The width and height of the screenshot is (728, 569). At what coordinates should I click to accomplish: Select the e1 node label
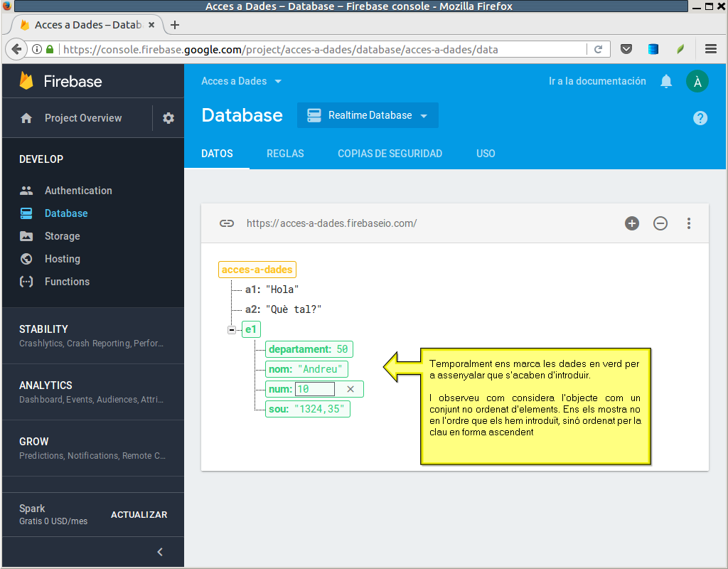251,329
